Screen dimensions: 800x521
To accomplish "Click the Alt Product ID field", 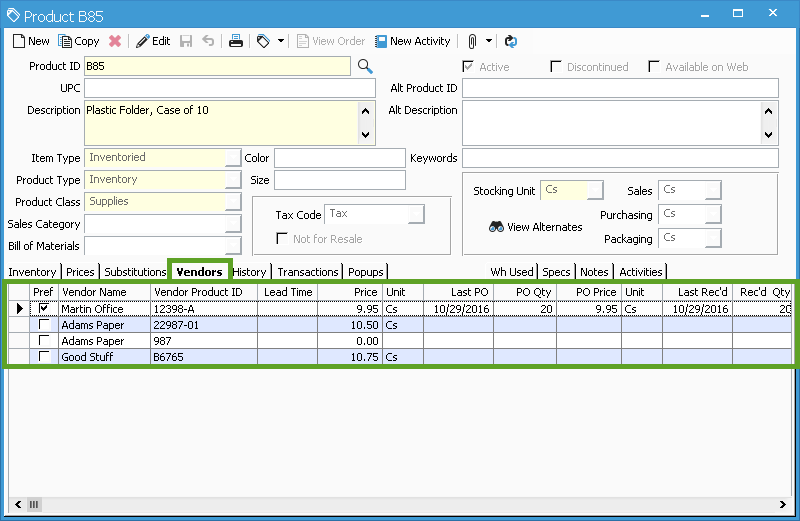I will click(620, 88).
